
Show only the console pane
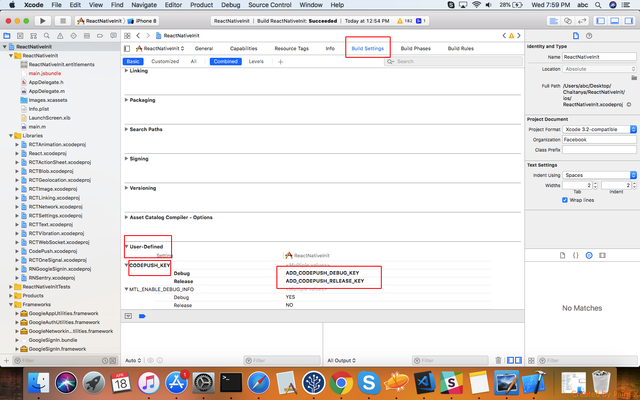[518, 360]
